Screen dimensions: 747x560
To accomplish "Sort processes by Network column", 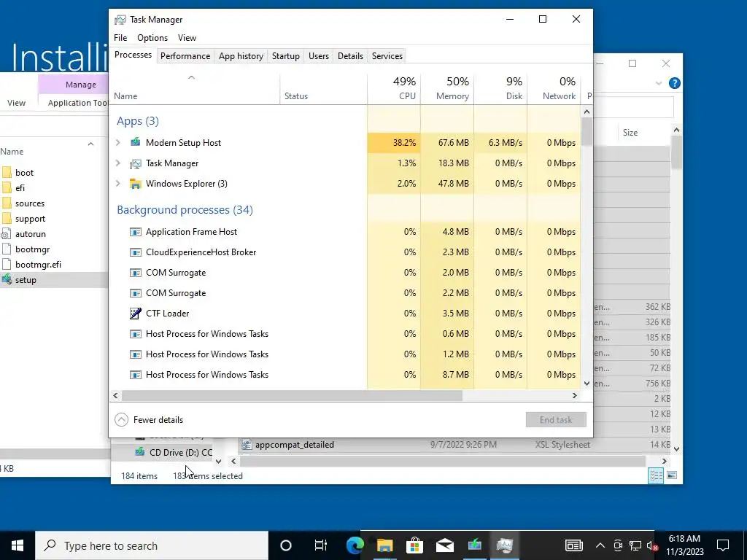I will [554, 88].
